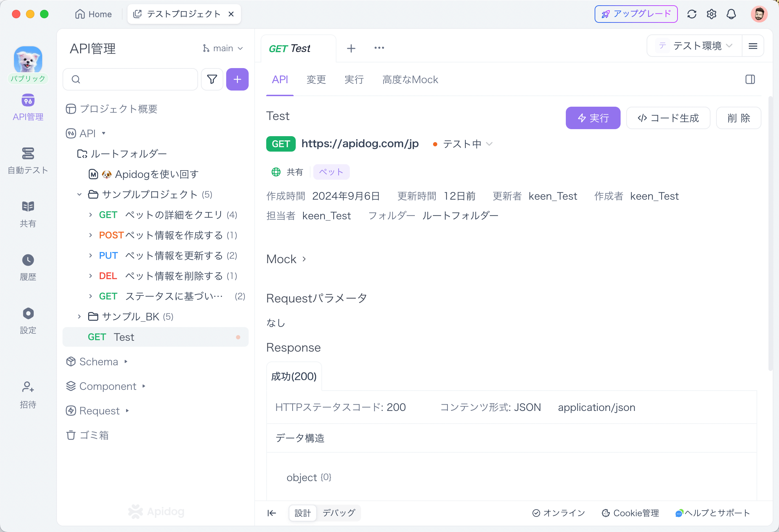
Task: Open the 自動テスト sidebar section
Action: pos(28,161)
